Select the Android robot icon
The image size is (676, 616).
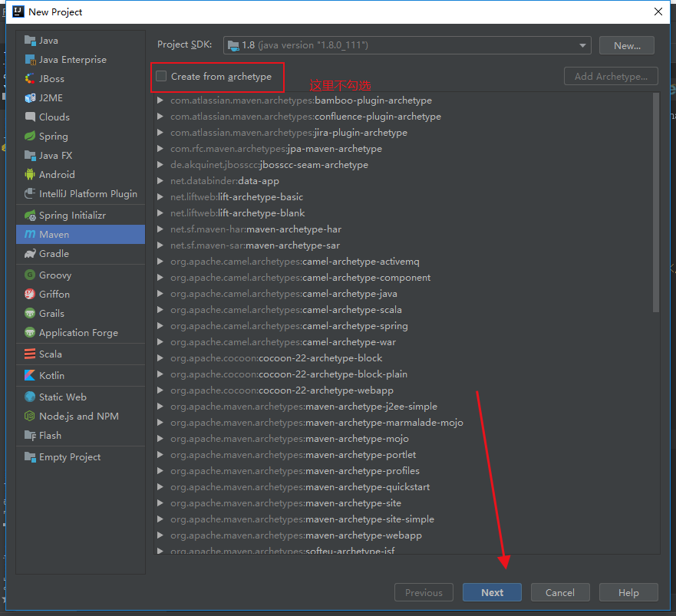[30, 175]
